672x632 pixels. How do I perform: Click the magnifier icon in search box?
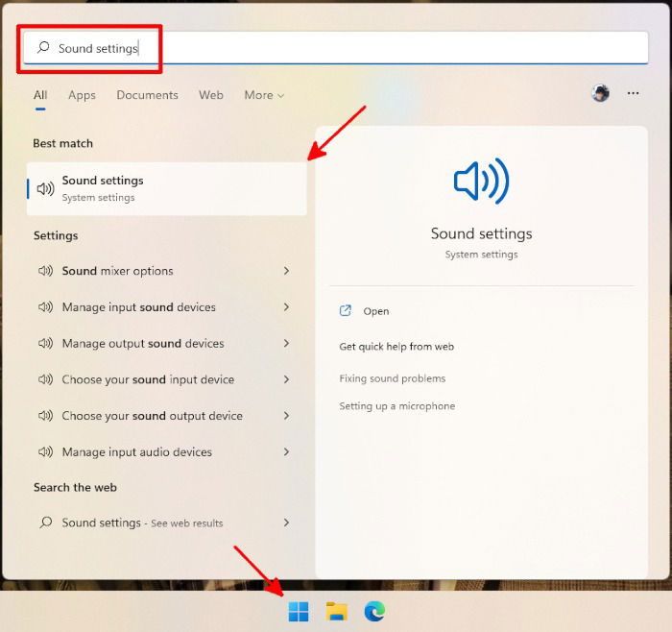(43, 47)
